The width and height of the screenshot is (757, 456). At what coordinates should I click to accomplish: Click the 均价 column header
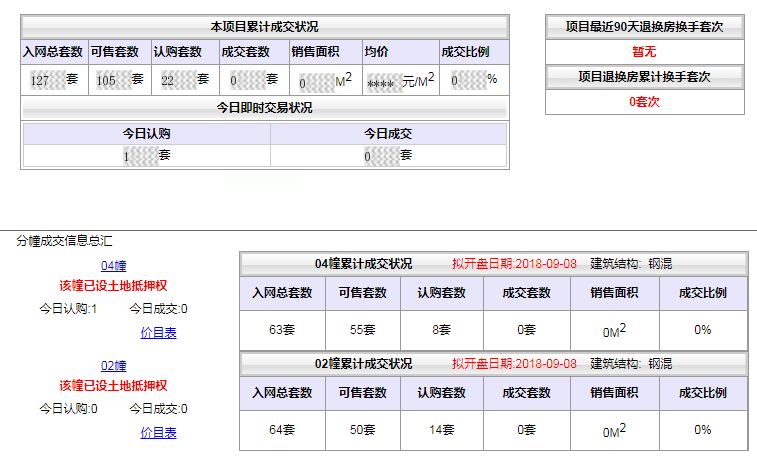point(376,51)
